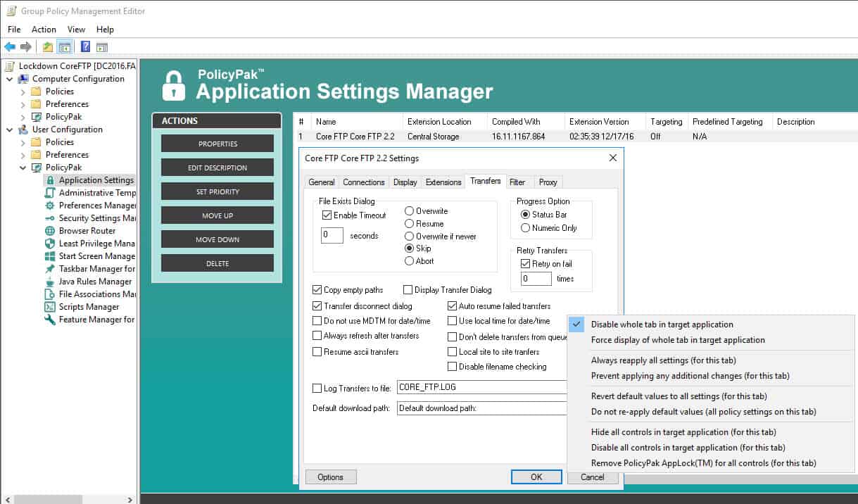858x504 pixels.
Task: Click the Options button in the settings dialog
Action: tap(330, 477)
